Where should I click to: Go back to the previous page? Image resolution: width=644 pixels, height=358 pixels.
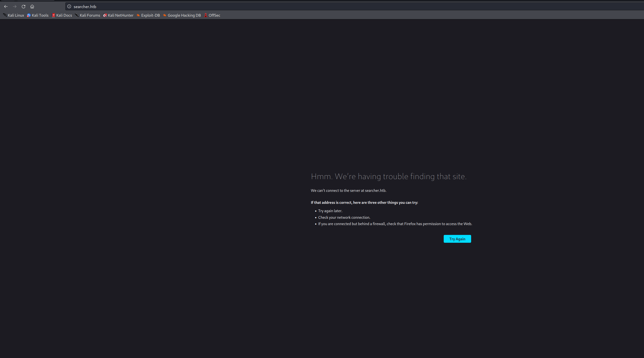(6, 7)
